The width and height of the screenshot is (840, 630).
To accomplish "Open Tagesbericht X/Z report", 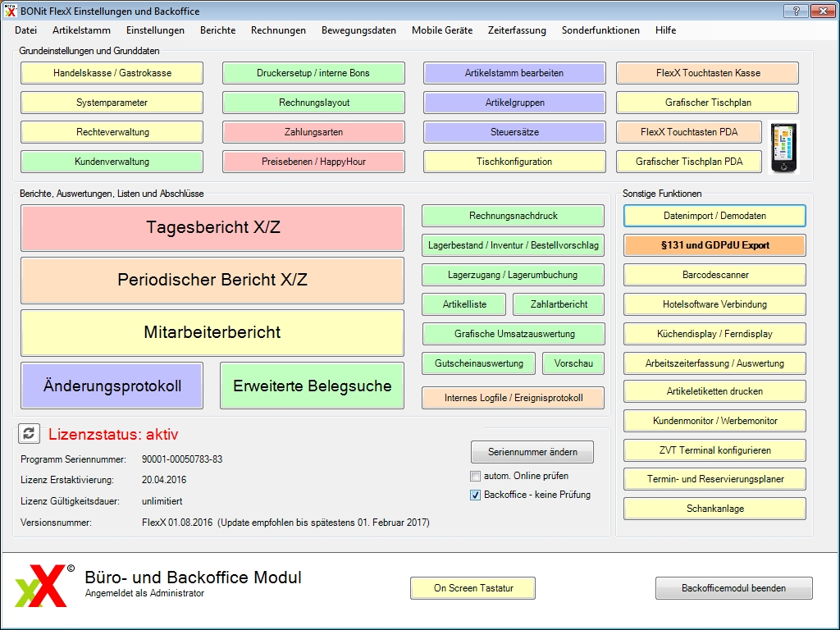I will 212,228.
